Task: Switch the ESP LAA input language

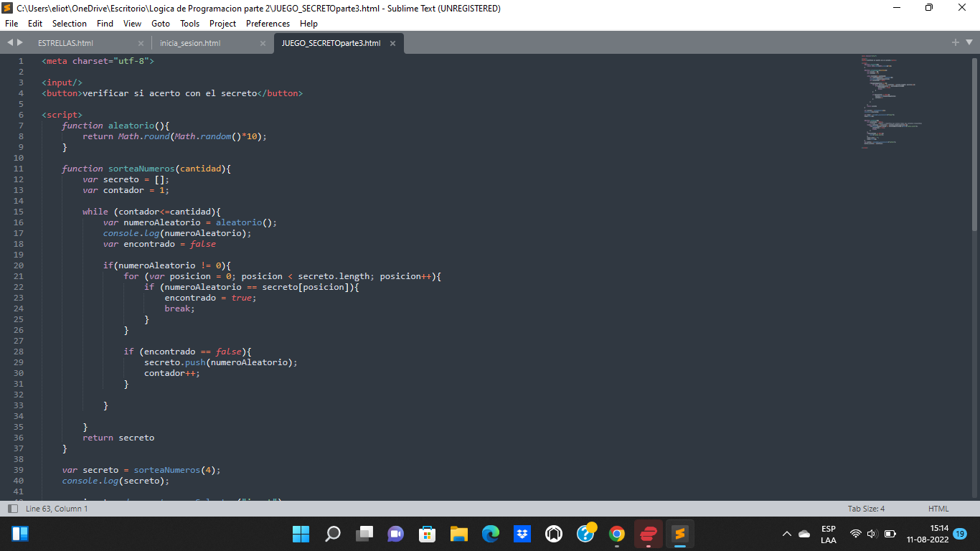Action: click(x=829, y=534)
